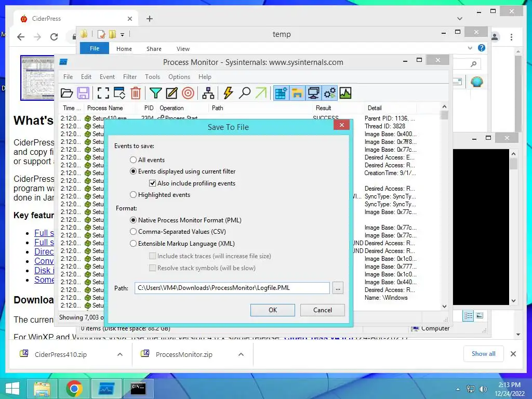The height and width of the screenshot is (399, 532).
Task: Click Show all downloads button
Action: 484,354
